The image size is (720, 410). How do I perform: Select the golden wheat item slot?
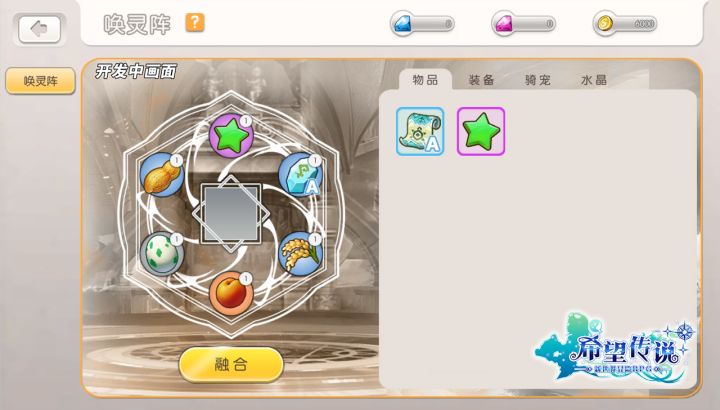click(x=301, y=254)
